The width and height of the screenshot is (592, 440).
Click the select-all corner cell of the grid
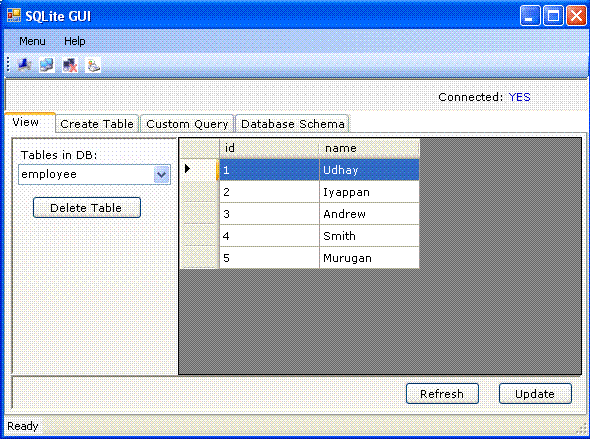coord(199,148)
